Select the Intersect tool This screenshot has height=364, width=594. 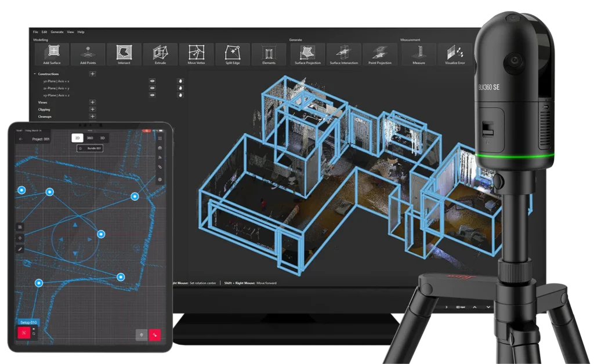pyautogui.click(x=124, y=54)
